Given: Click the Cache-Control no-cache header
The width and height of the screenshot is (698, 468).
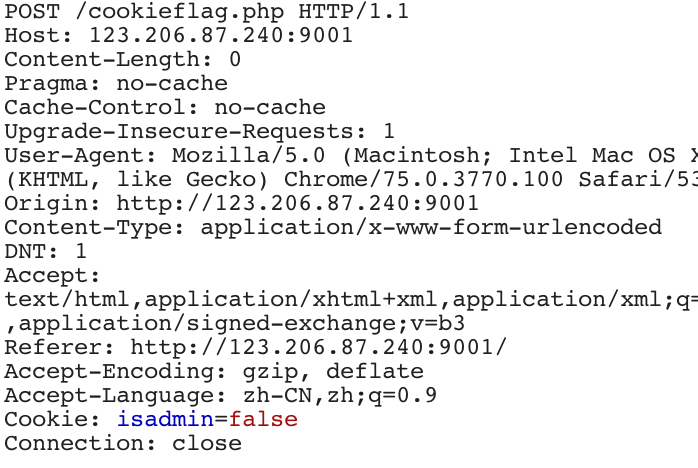Looking at the screenshot, I should (x=165, y=108).
